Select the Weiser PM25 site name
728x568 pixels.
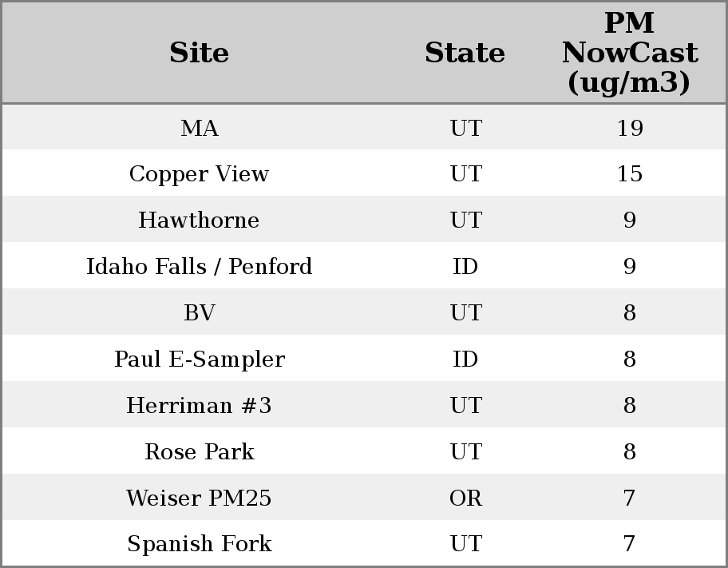click(x=199, y=498)
